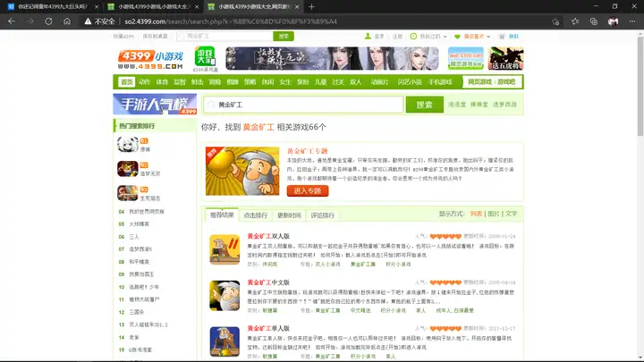Click the main search field containing 黄金矿工
Screen dimensions: 644x362
(303, 105)
